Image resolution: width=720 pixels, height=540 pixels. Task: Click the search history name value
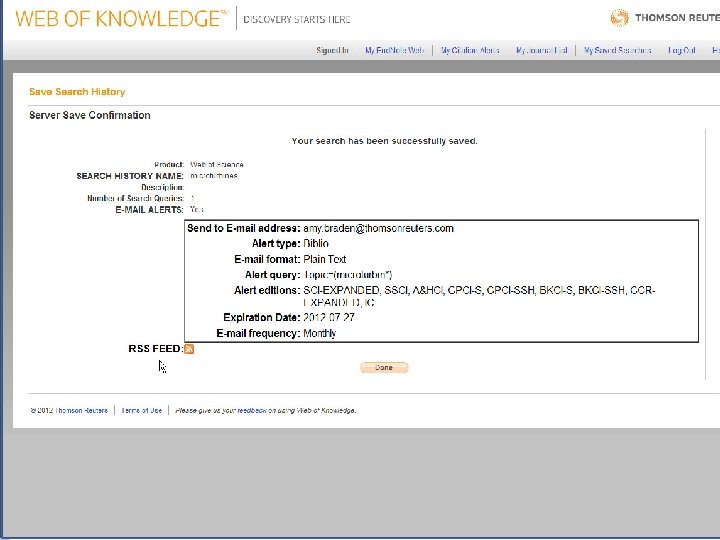(x=214, y=176)
